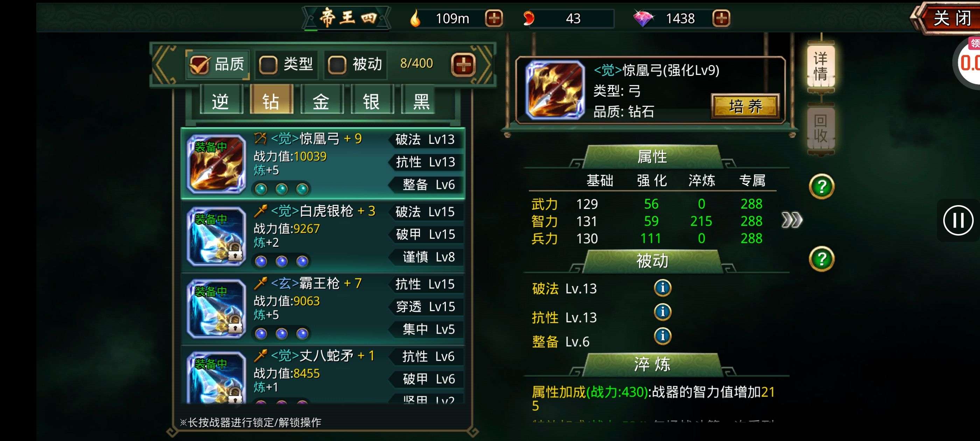Switch to the 逆 quality tab
Screen dimensions: 980x441
pos(220,100)
